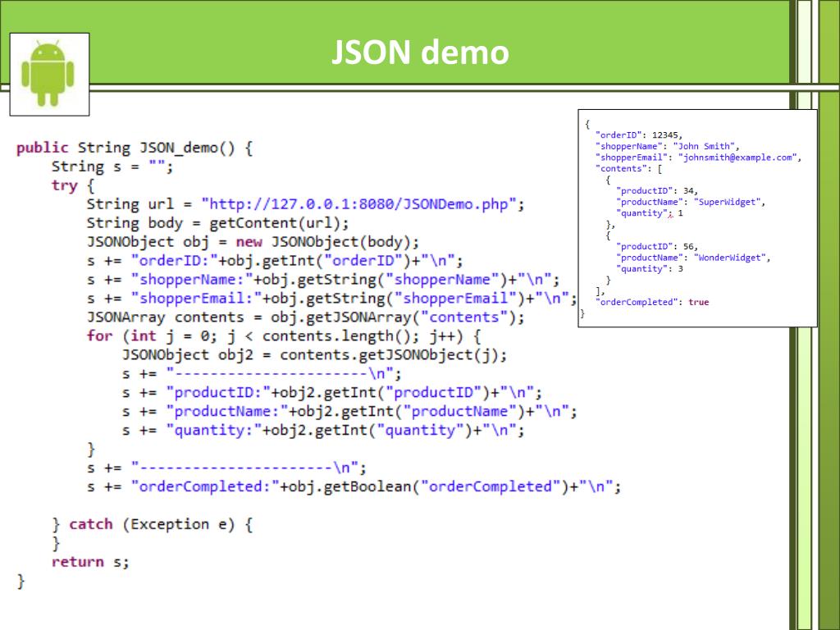The width and height of the screenshot is (840, 630).
Task: Click "quantity": 3 in the JSON box
Action: tap(650, 269)
